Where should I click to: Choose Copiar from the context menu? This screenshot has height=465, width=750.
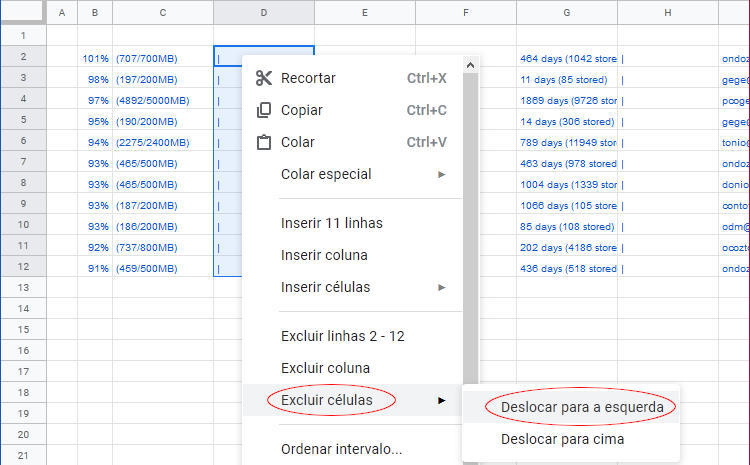[x=353, y=110]
